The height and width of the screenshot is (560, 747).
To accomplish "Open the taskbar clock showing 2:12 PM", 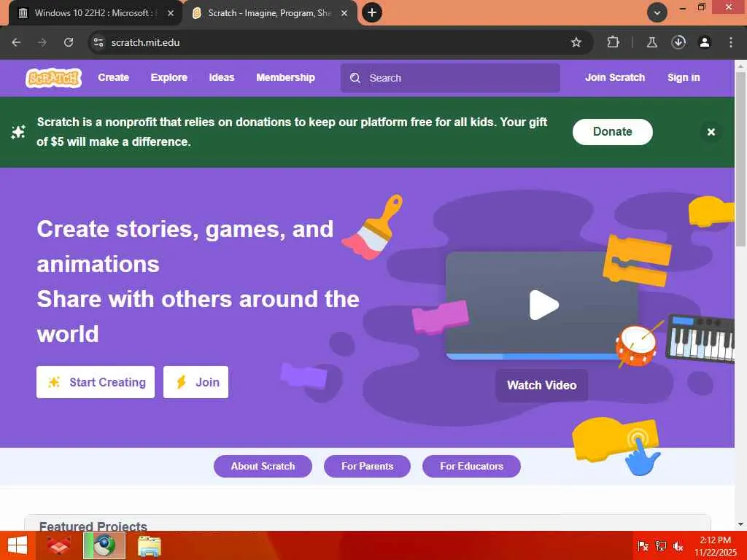I will pyautogui.click(x=715, y=545).
